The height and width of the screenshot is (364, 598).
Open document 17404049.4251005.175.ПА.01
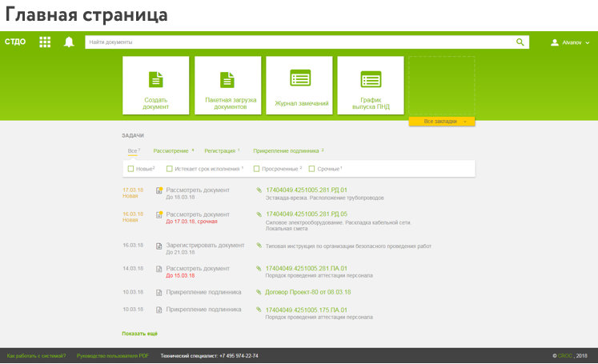[x=307, y=310]
